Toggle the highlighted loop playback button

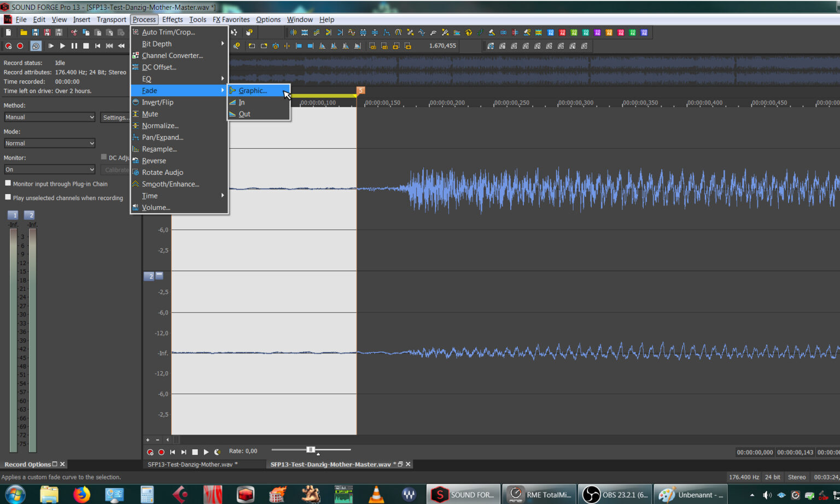[x=36, y=46]
